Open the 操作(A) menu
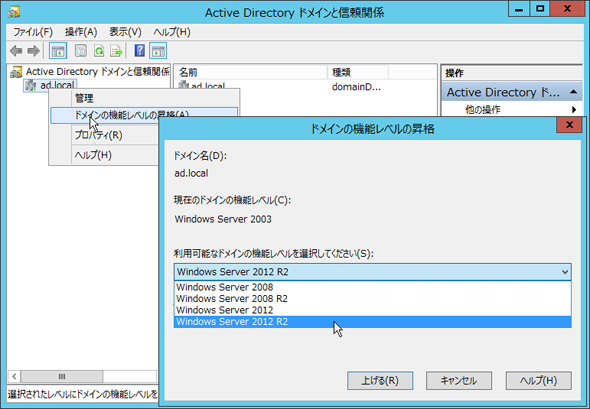Viewport: 590px width, 409px height. point(81,32)
